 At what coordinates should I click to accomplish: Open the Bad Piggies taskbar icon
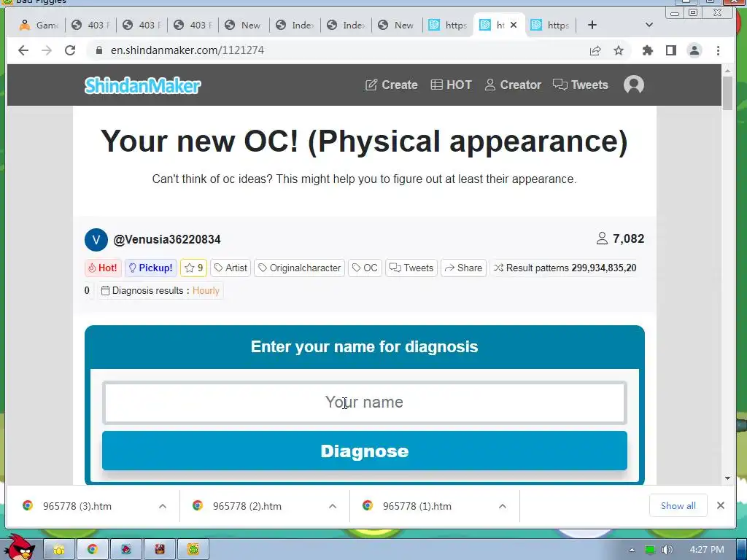tap(193, 550)
